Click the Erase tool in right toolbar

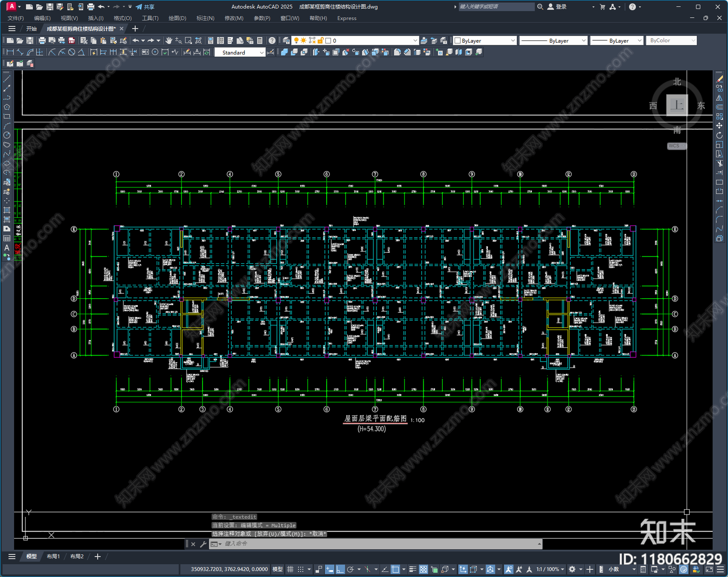(719, 79)
